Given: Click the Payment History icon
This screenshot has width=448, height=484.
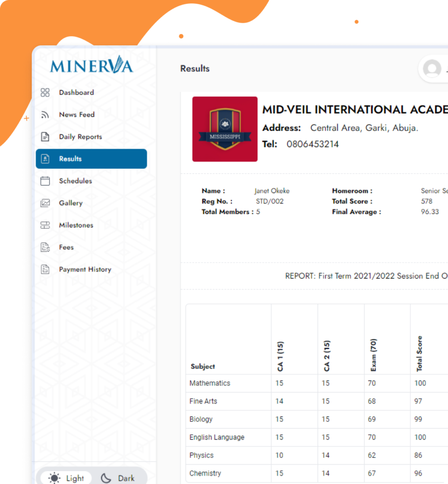Looking at the screenshot, I should point(45,269).
